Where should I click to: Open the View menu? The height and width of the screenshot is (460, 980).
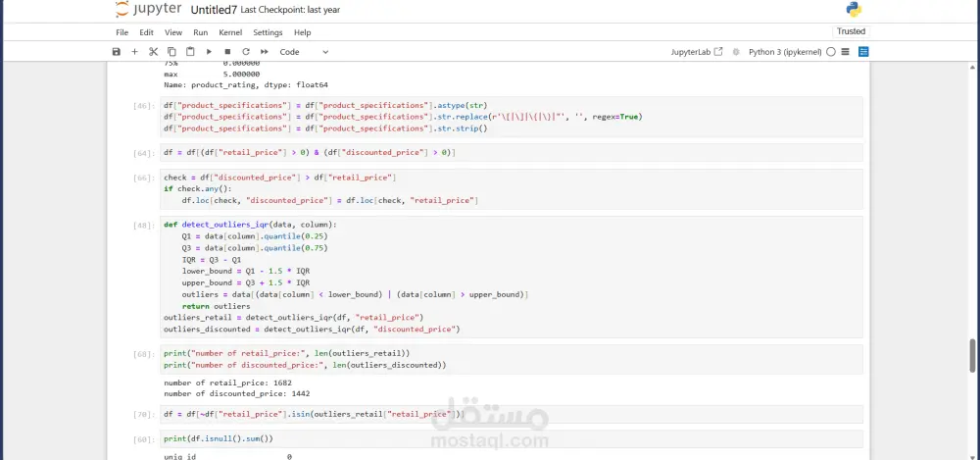[x=173, y=32]
